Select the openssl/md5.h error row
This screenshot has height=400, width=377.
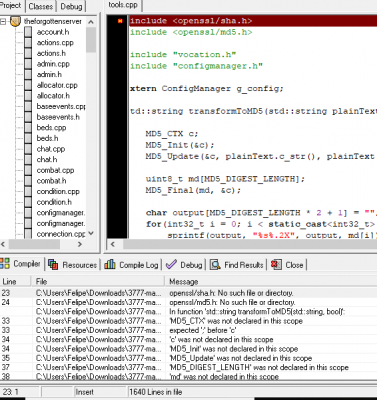tap(188, 302)
